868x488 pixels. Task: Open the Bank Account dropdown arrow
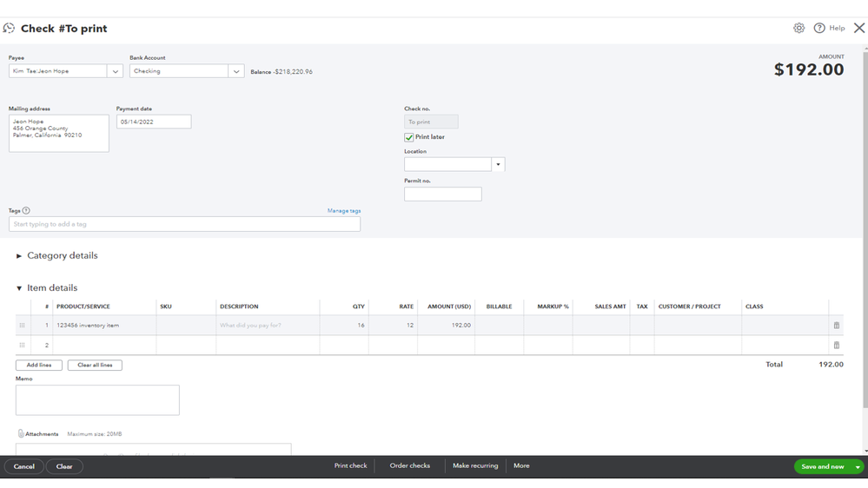coord(236,71)
